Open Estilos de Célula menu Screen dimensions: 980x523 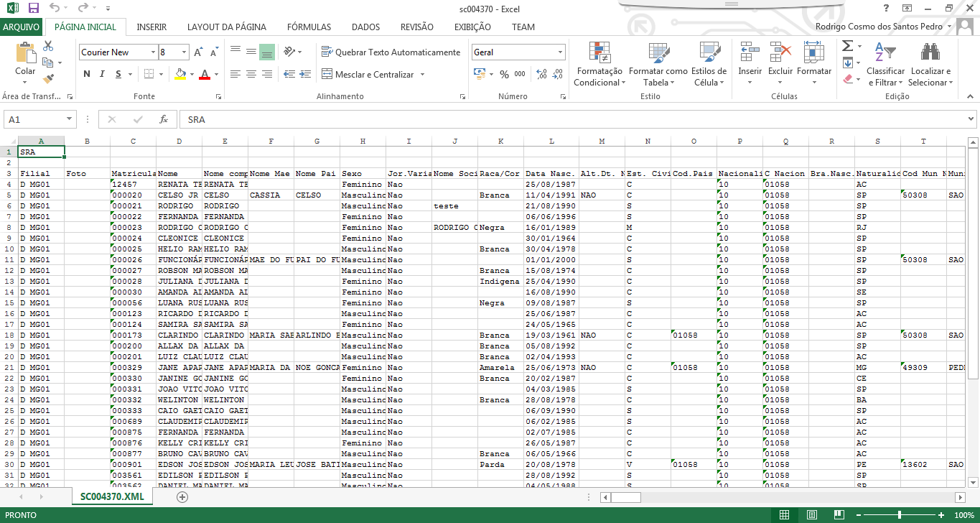709,63
